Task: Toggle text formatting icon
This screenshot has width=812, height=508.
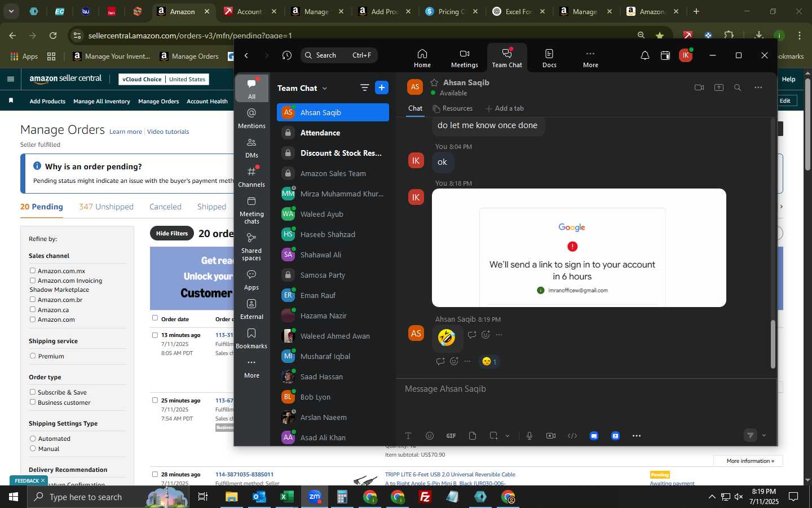Action: click(408, 436)
